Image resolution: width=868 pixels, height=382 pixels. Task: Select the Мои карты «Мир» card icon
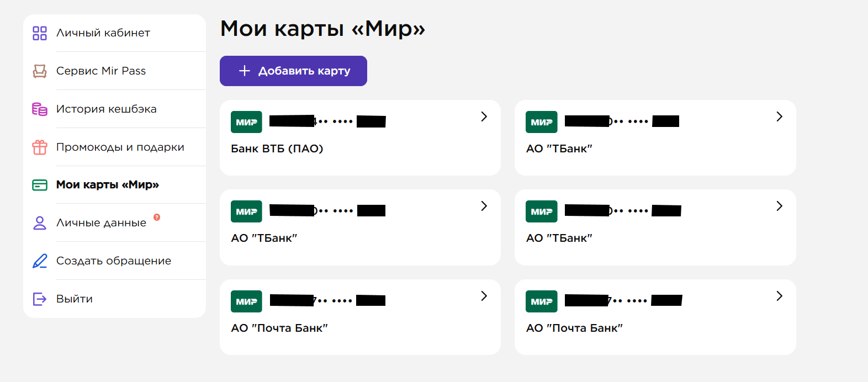(x=39, y=185)
